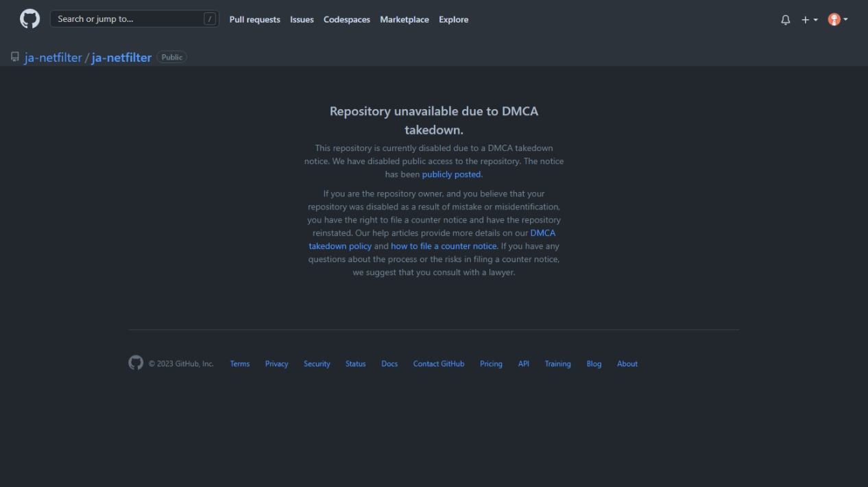The width and height of the screenshot is (868, 487).
Task: Open Privacy in the footer
Action: 277,364
